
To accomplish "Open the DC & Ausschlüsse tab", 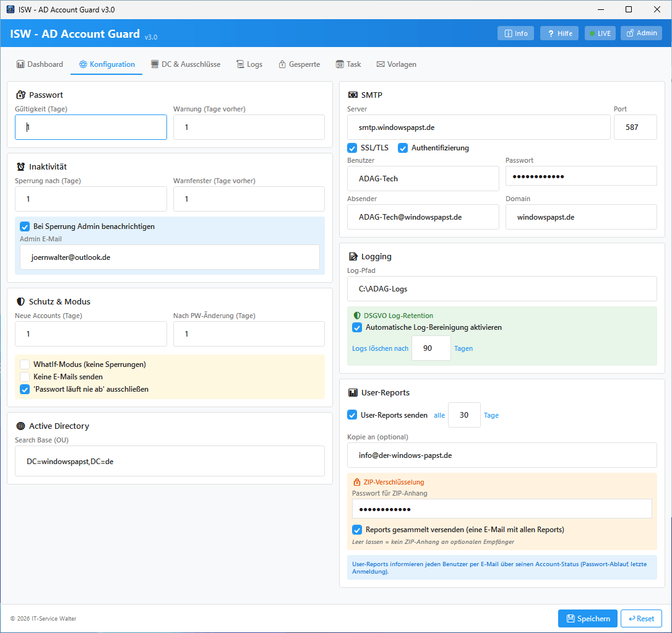I will coord(185,64).
